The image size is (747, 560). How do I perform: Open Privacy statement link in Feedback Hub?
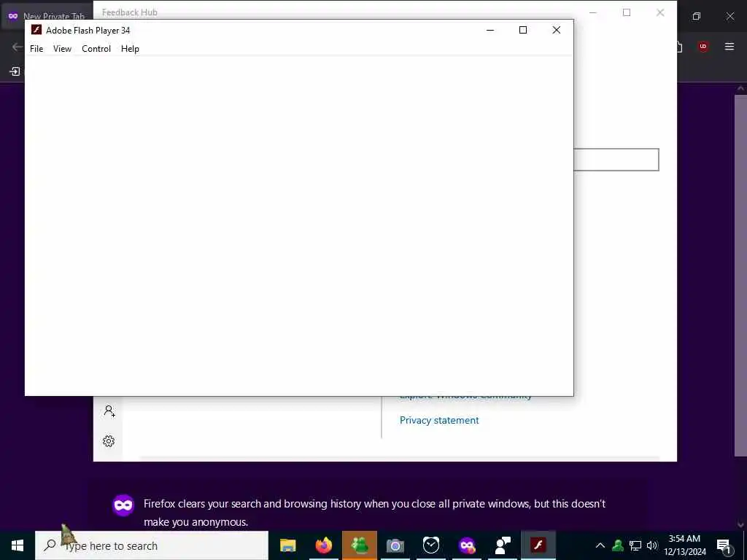pyautogui.click(x=438, y=420)
